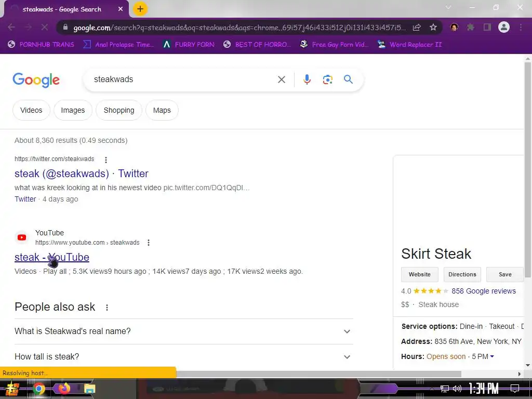View site info via lock icon

coord(66,27)
